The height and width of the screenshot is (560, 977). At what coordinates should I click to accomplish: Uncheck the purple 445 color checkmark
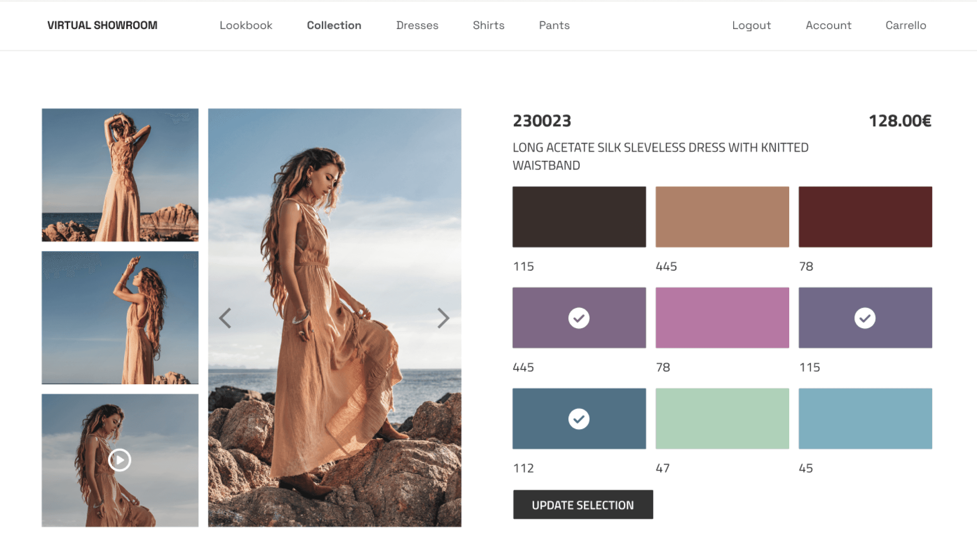pyautogui.click(x=579, y=318)
